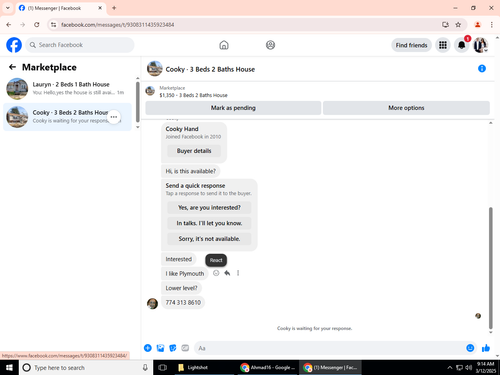
Task: Click the chat scrollbar
Action: [491, 268]
